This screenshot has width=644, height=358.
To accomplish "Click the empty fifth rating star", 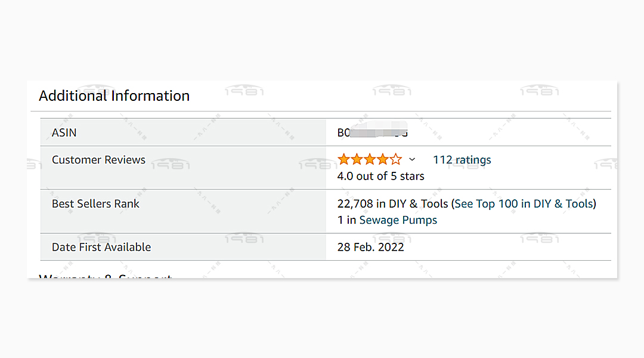I will click(396, 159).
